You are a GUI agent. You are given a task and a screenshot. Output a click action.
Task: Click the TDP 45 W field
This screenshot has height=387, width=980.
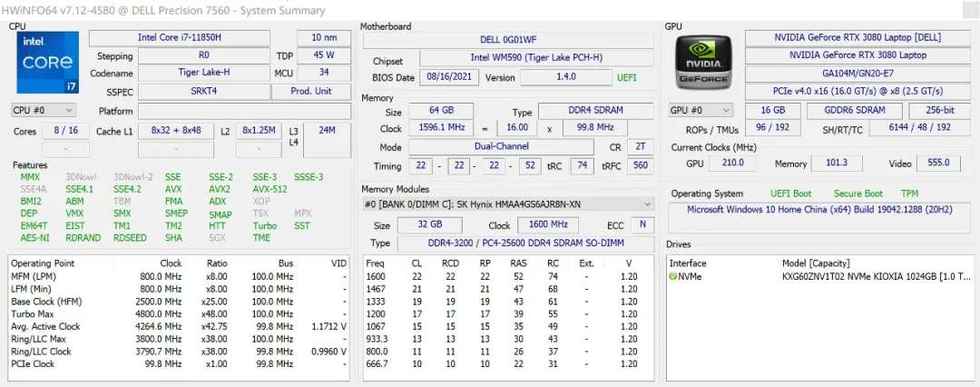(324, 55)
